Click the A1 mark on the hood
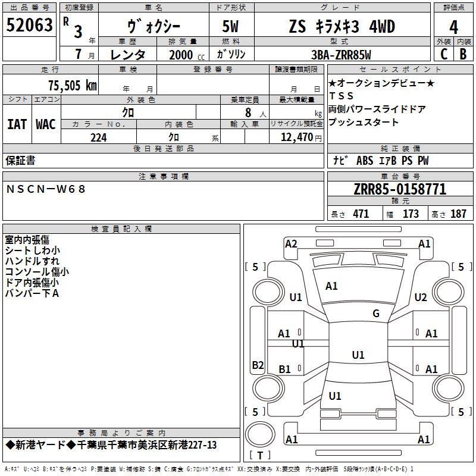The width and height of the screenshot is (476, 476). [x=331, y=286]
